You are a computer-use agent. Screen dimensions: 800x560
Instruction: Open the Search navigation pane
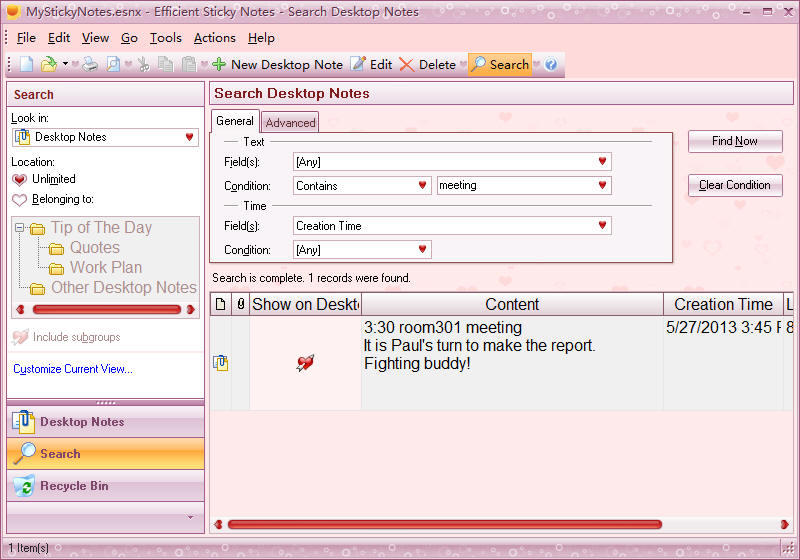point(106,453)
